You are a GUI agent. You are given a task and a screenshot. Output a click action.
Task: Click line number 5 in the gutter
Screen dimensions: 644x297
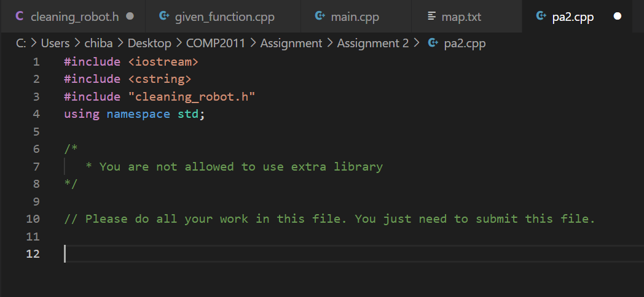[36, 132]
